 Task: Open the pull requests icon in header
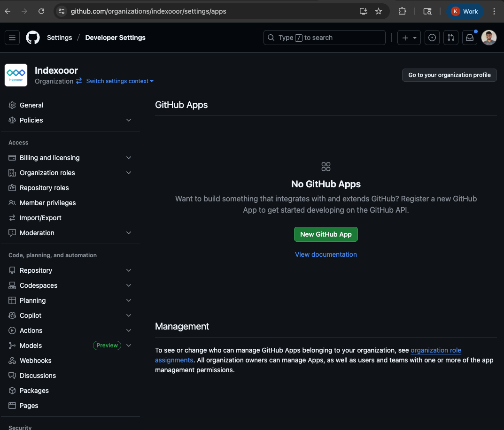click(x=450, y=38)
